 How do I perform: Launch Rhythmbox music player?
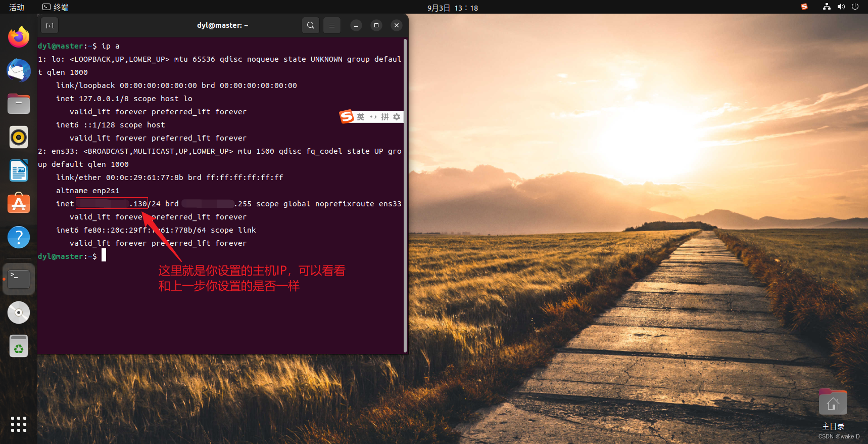(19, 137)
